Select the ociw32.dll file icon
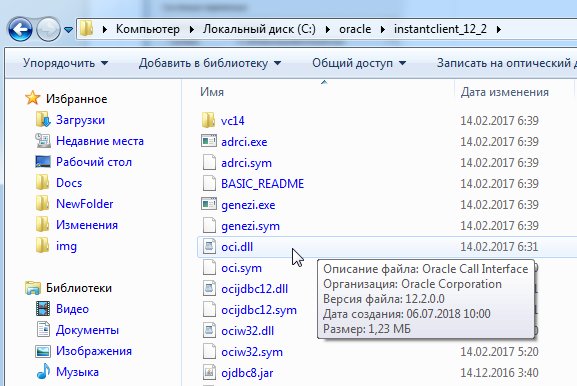 point(209,330)
